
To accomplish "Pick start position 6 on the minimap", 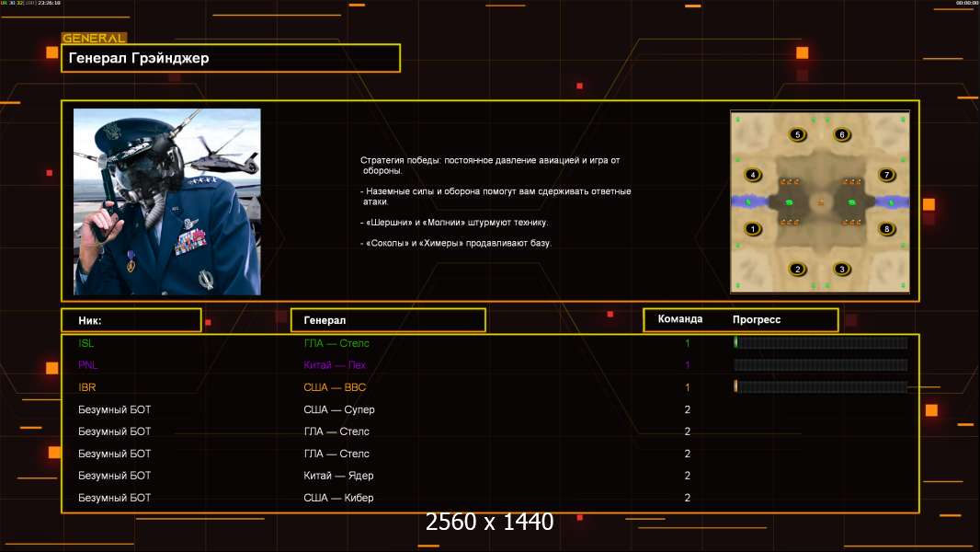I will point(841,135).
